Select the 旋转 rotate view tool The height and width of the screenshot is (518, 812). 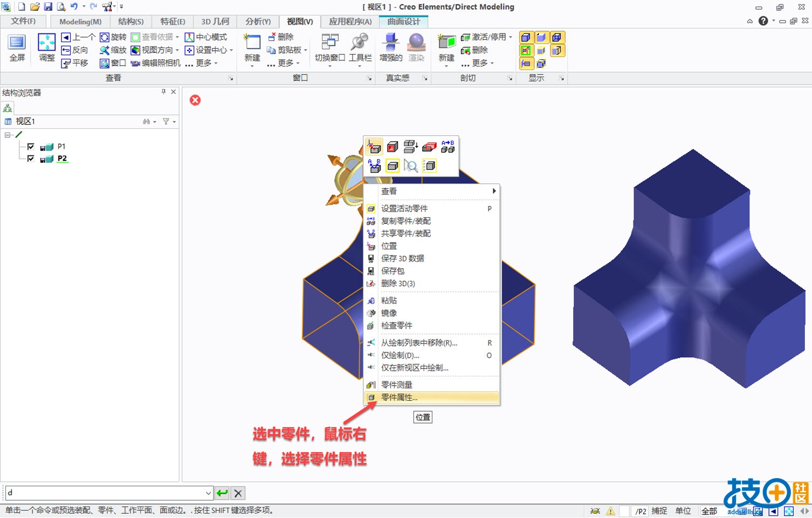(x=113, y=37)
